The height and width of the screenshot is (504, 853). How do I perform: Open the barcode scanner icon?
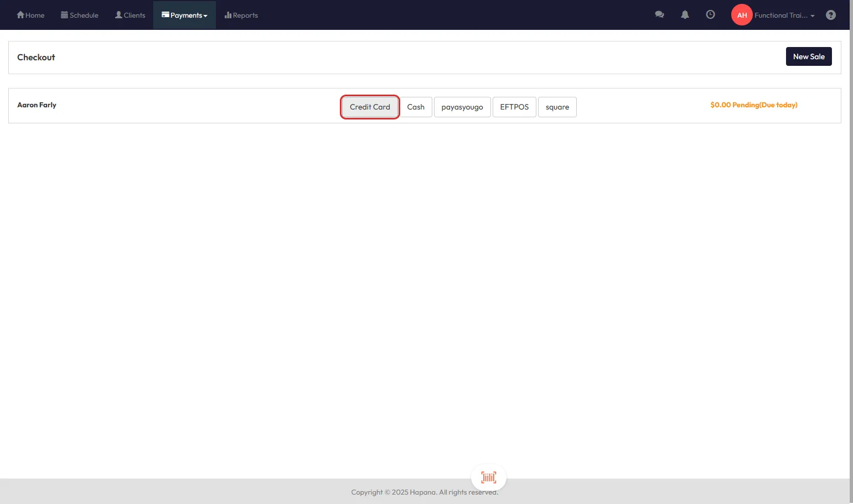pyautogui.click(x=488, y=477)
